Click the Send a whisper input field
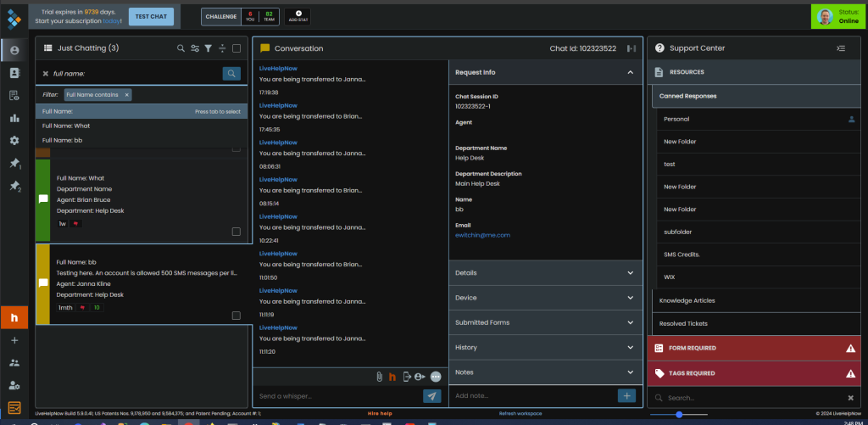868x425 pixels. click(337, 396)
